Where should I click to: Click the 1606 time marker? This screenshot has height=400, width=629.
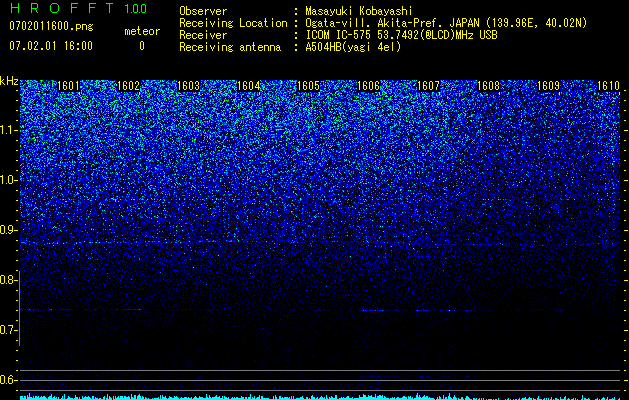368,86
